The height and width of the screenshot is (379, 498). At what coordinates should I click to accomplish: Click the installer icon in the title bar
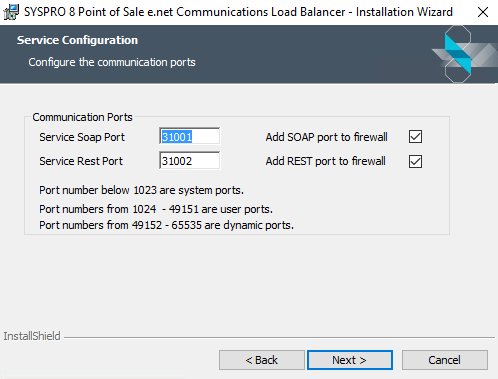pos(11,12)
